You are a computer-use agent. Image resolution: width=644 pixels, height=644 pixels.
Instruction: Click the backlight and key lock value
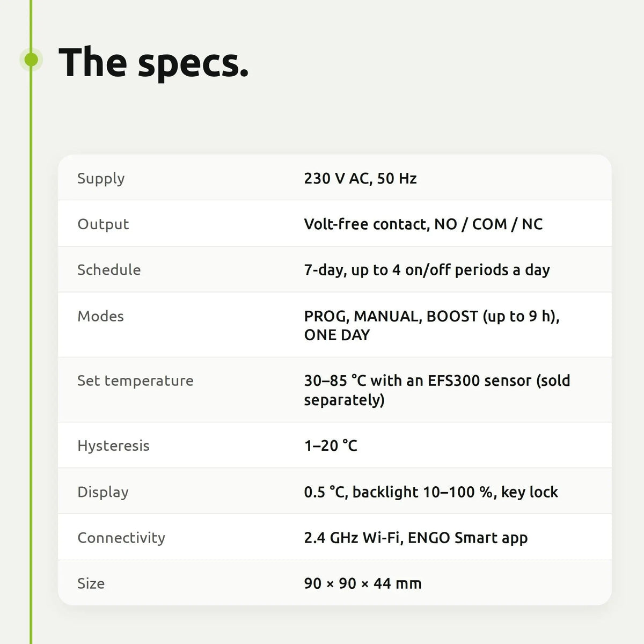pos(431,492)
